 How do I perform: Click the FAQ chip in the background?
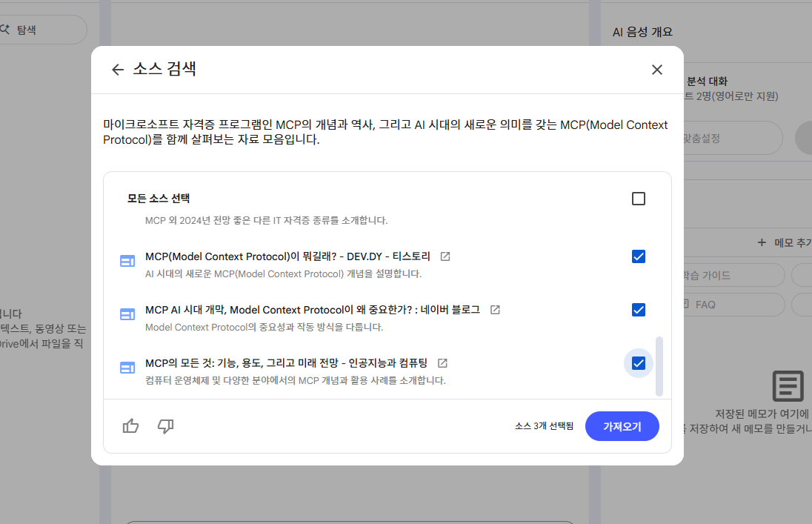733,305
